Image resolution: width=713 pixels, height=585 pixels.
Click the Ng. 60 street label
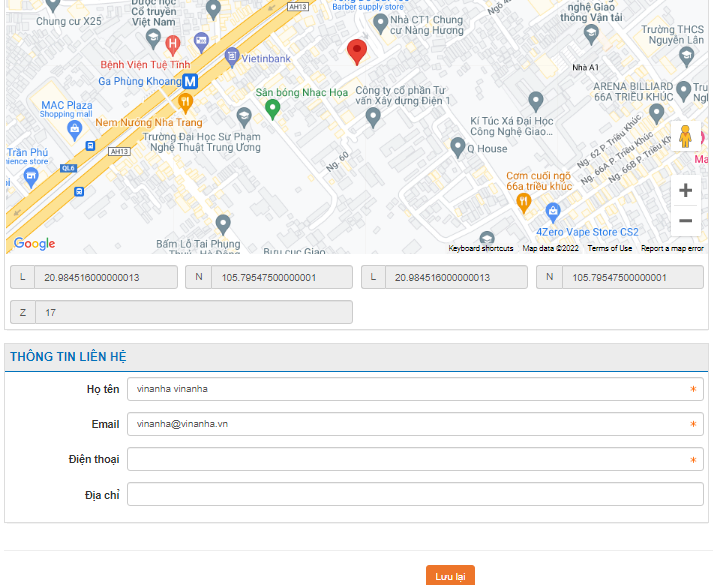[x=337, y=161]
